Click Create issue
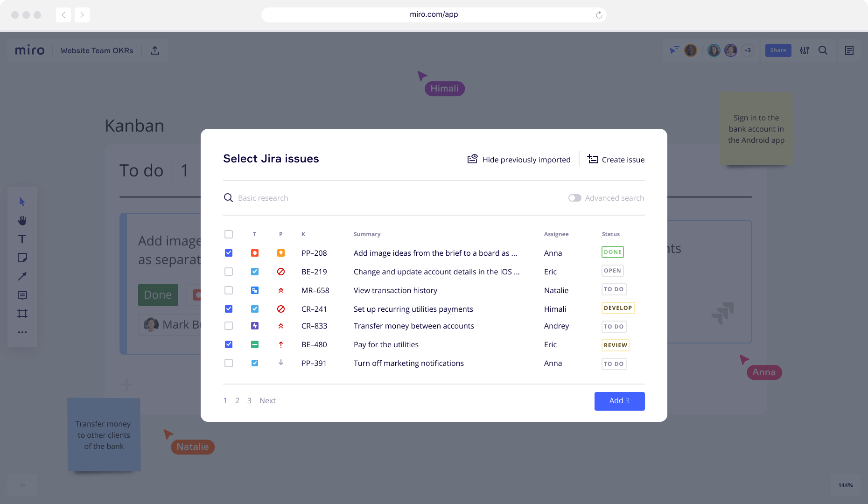The width and height of the screenshot is (868, 504). tap(616, 160)
